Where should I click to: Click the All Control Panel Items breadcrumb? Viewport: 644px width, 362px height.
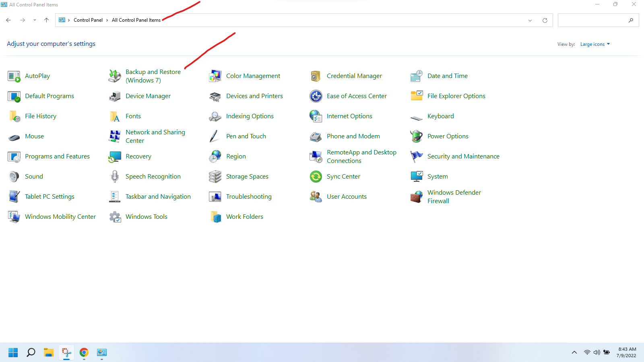tap(136, 20)
